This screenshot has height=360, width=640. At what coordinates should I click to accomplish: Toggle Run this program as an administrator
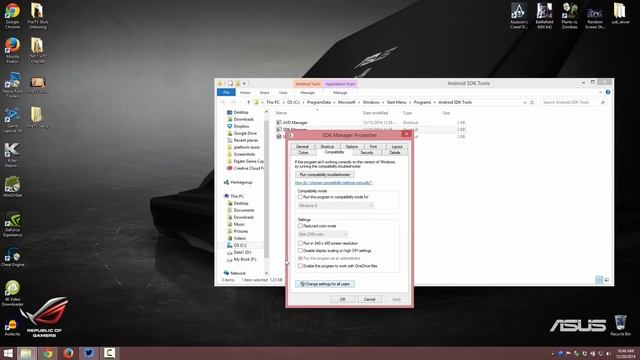(300, 258)
